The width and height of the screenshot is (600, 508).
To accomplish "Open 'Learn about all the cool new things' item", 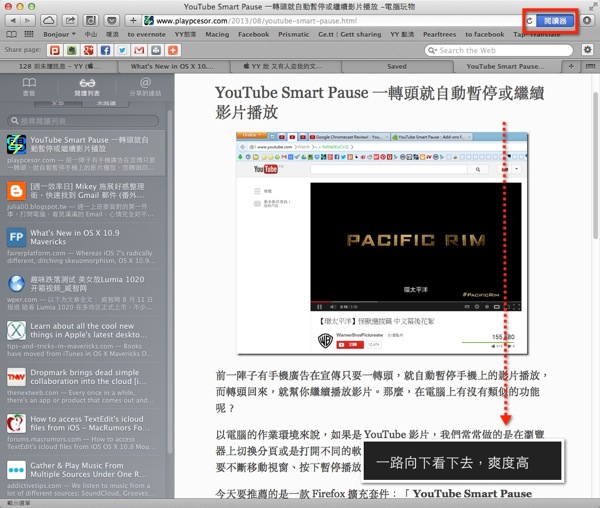I will 82,339.
